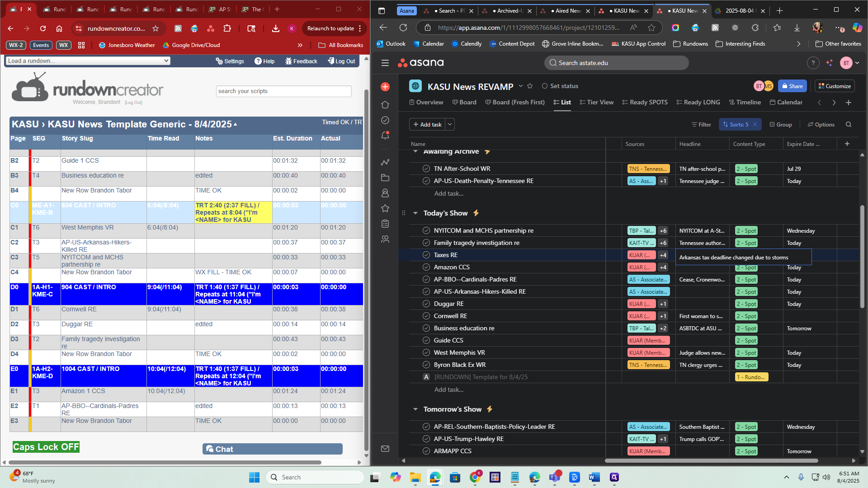This screenshot has height=488, width=868.
Task: Open the Load a rundown dropdown
Action: tap(88, 61)
